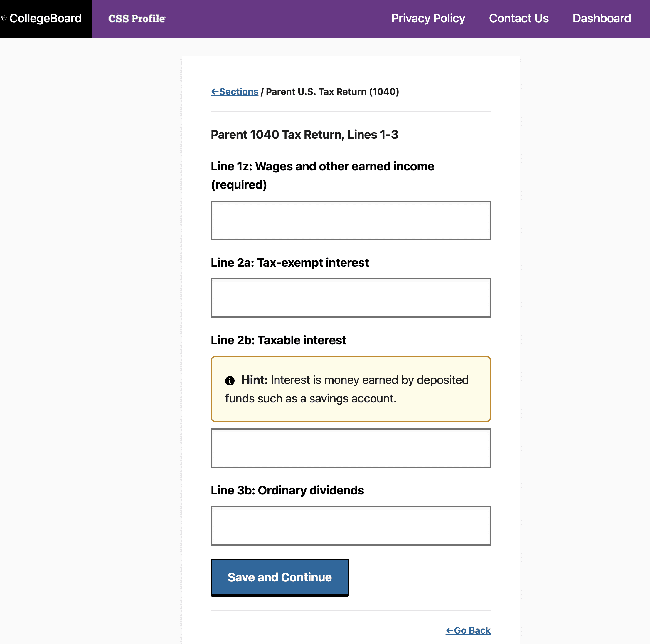Image resolution: width=650 pixels, height=644 pixels.
Task: Go to Contact Us
Action: (518, 18)
